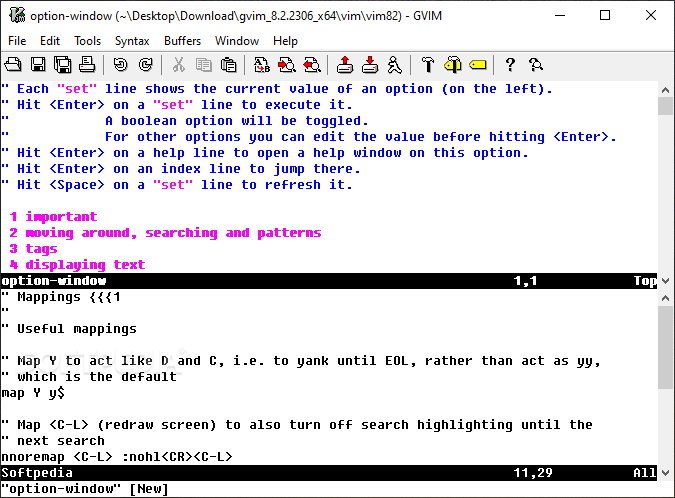The height and width of the screenshot is (498, 675).
Task: Paste from clipboard using toolbar icon
Action: point(228,65)
